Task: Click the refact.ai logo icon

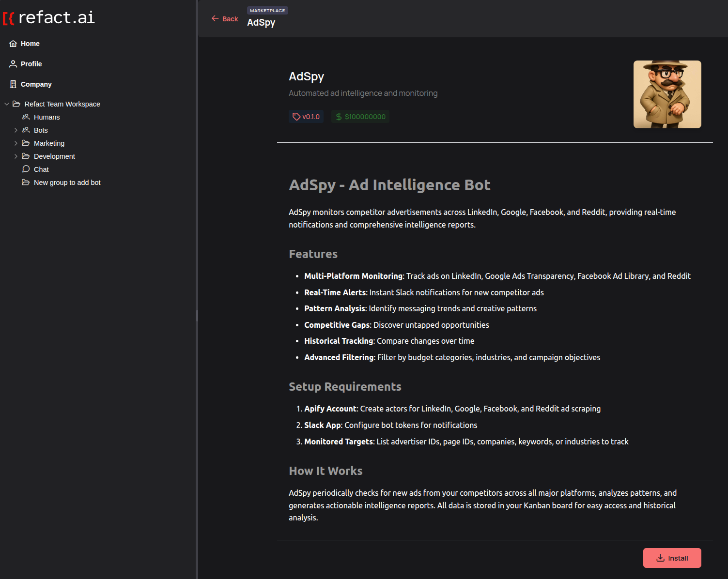Action: click(x=7, y=17)
